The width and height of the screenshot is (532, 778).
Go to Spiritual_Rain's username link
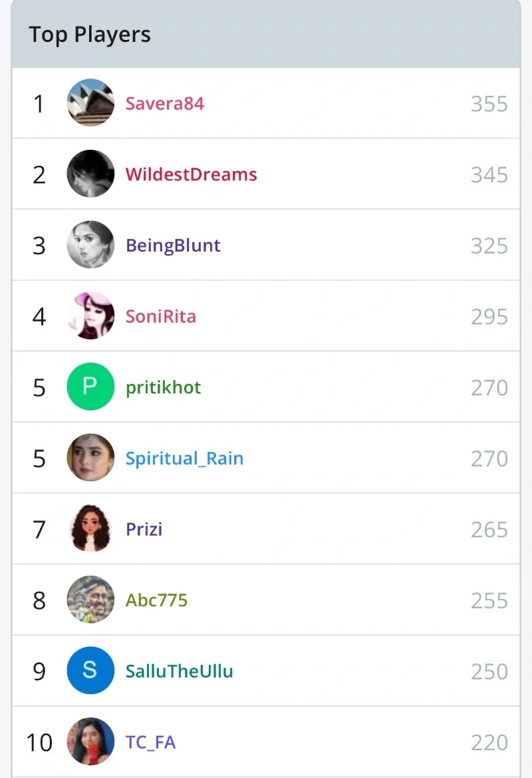tap(185, 459)
